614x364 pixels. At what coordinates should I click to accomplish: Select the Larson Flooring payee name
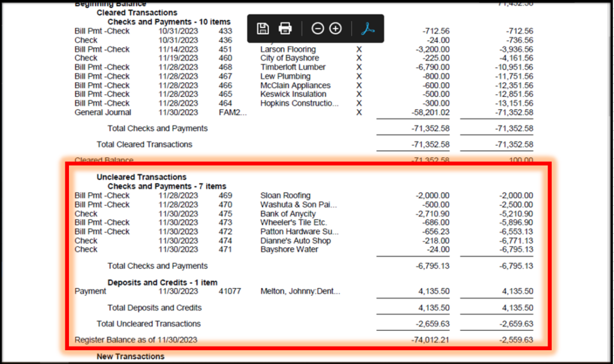click(x=288, y=49)
